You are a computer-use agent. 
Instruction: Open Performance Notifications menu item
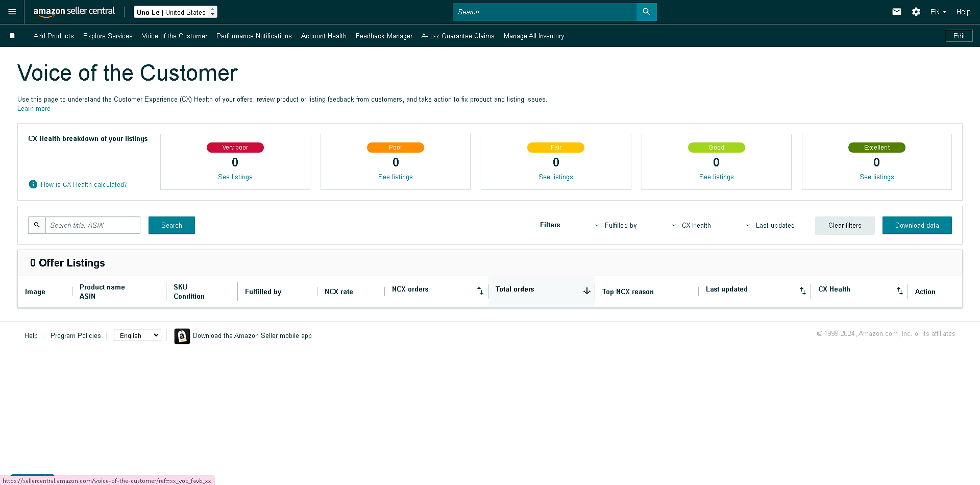click(254, 36)
